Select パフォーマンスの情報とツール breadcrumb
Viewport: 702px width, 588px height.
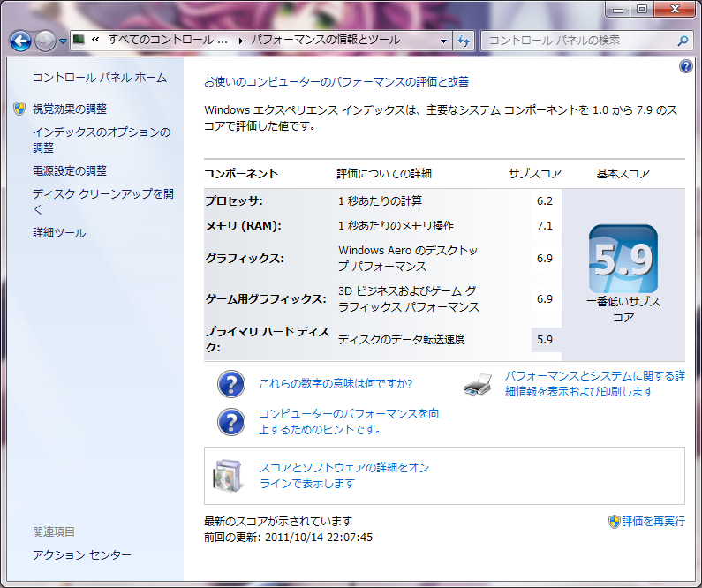[325, 40]
